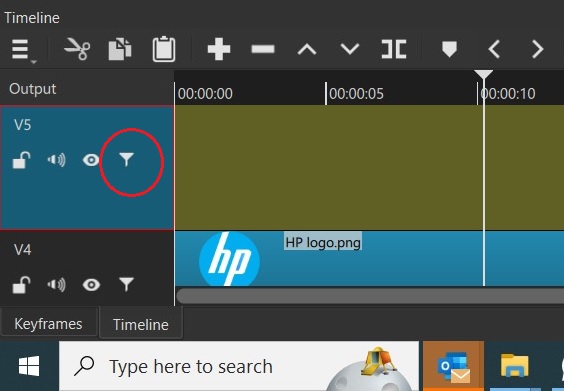Click the Paste clipboard icon
Viewport: 564px width, 391px height.
[164, 49]
